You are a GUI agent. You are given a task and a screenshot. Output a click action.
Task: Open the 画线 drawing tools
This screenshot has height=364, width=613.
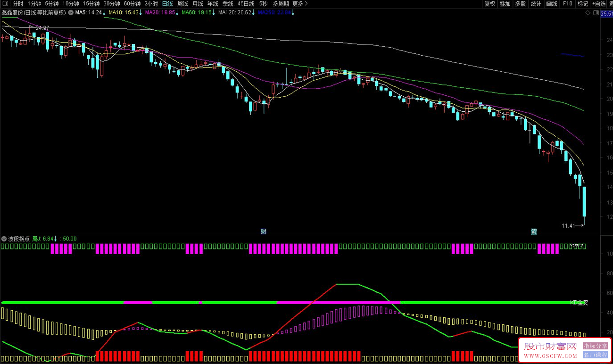coord(552,3)
